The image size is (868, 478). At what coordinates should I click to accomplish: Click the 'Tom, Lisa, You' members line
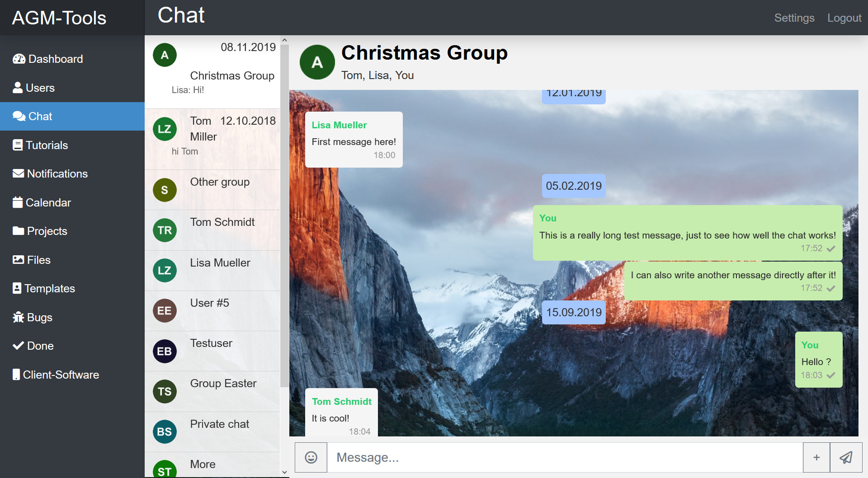click(x=377, y=75)
